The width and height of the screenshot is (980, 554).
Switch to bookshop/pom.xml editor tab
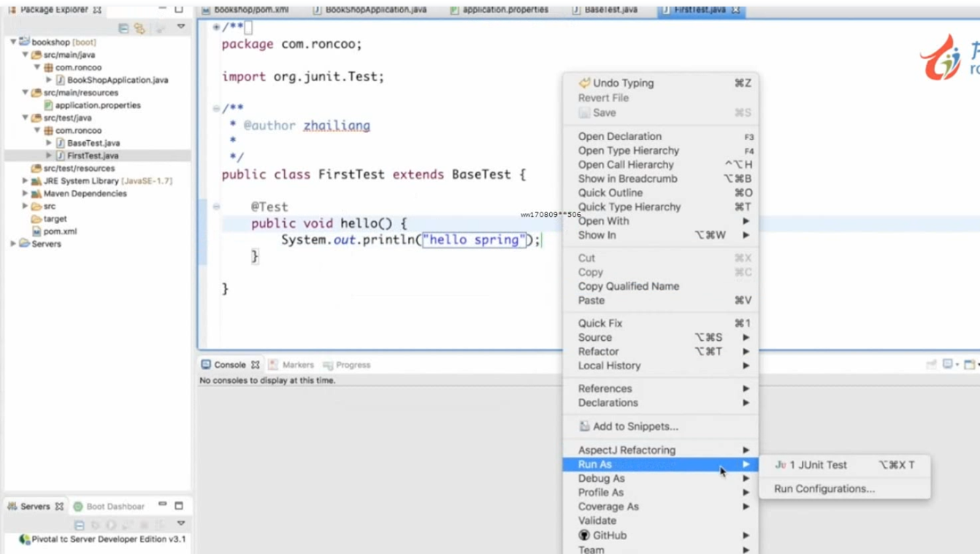point(245,9)
